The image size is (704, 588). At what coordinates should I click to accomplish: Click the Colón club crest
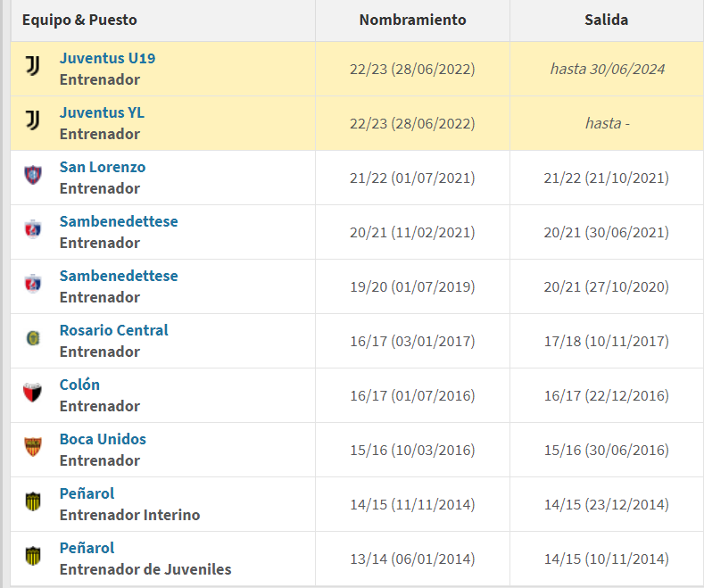(33, 393)
